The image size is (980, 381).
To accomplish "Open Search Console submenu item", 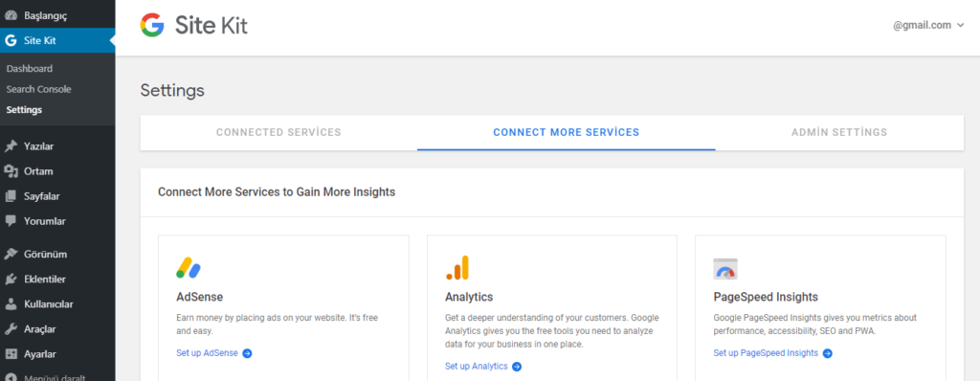I will point(38,89).
